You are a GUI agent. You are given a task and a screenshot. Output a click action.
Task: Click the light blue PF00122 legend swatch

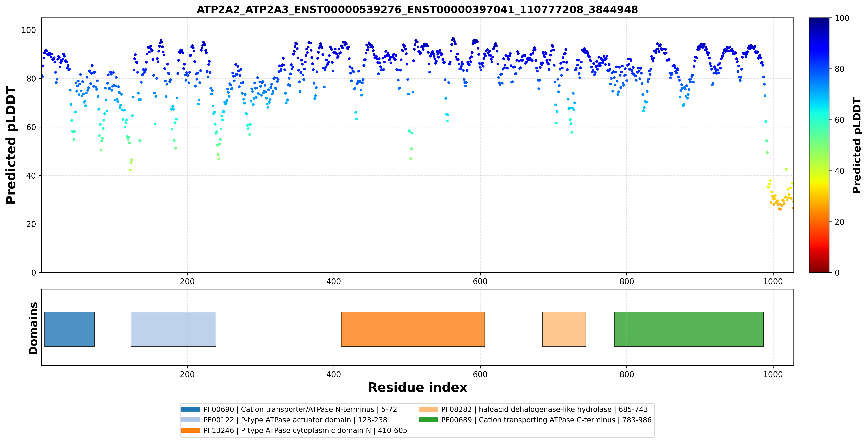(x=191, y=420)
